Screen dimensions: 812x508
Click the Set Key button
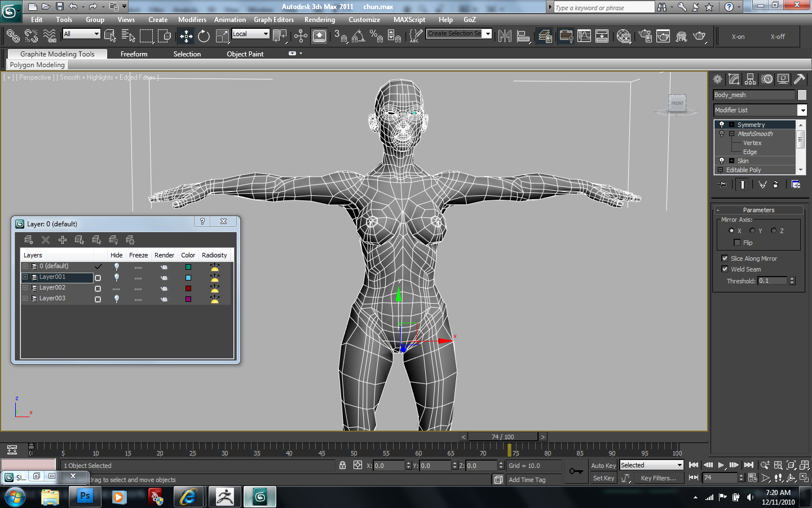[x=603, y=478]
